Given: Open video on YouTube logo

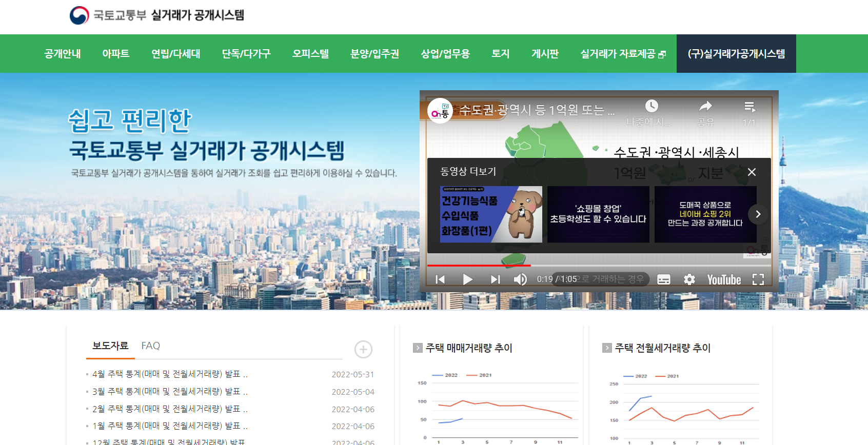Looking at the screenshot, I should pyautogui.click(x=724, y=280).
